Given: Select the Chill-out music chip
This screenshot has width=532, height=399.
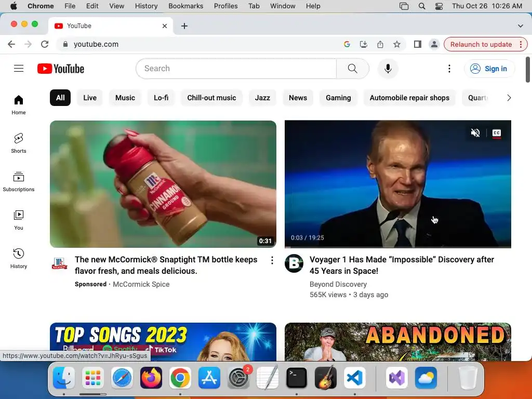Looking at the screenshot, I should tap(212, 98).
